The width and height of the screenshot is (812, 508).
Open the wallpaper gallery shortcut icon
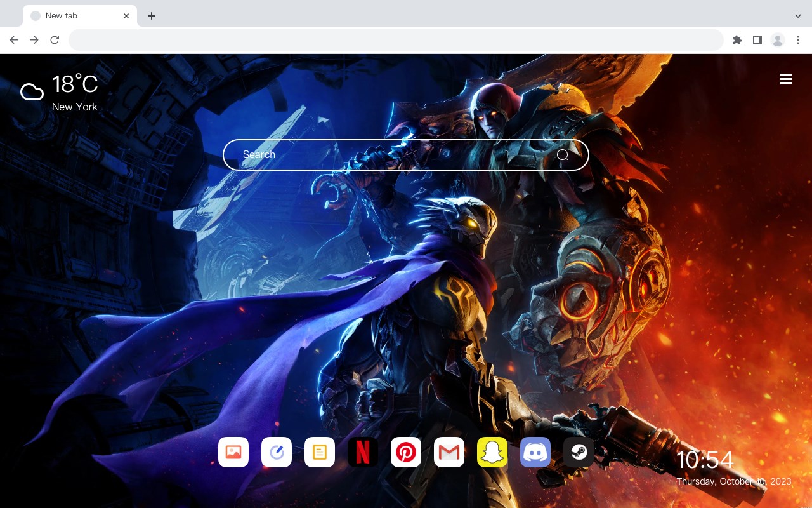[x=233, y=452]
